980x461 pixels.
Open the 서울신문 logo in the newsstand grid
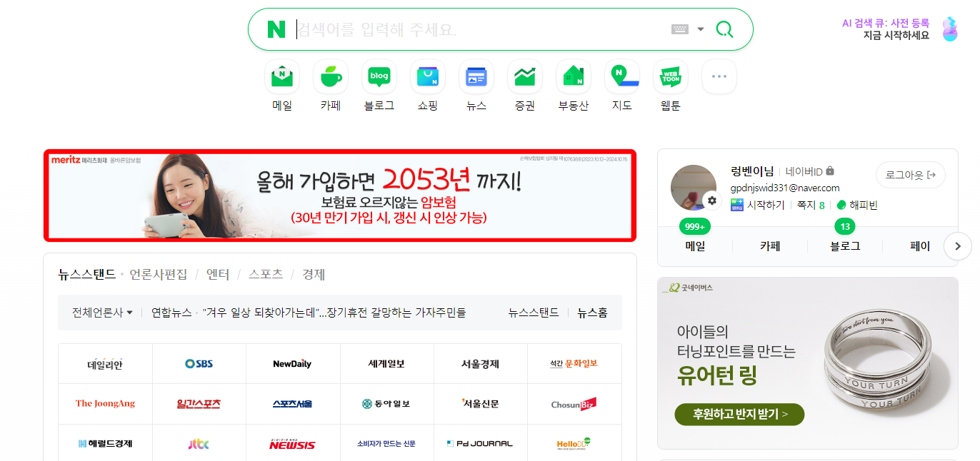click(x=480, y=404)
